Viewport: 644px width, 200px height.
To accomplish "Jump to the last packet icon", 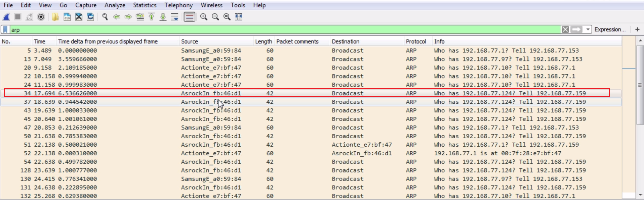I will [x=163, y=17].
